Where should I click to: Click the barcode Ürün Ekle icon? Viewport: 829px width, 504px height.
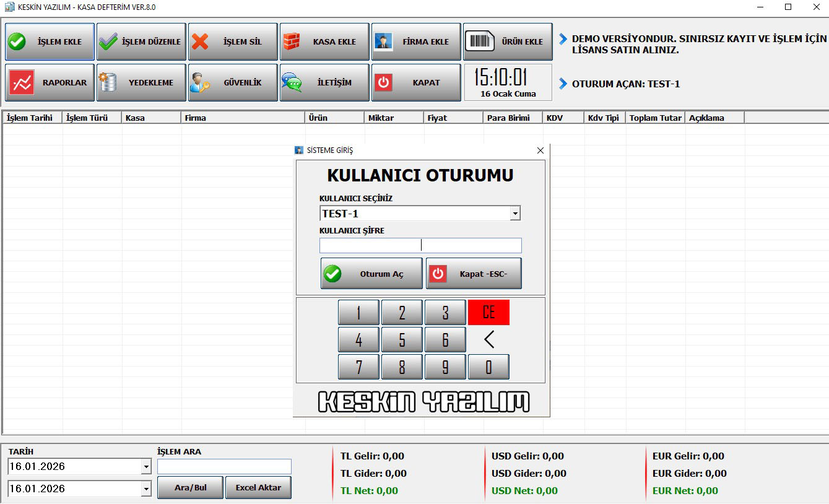(480, 42)
